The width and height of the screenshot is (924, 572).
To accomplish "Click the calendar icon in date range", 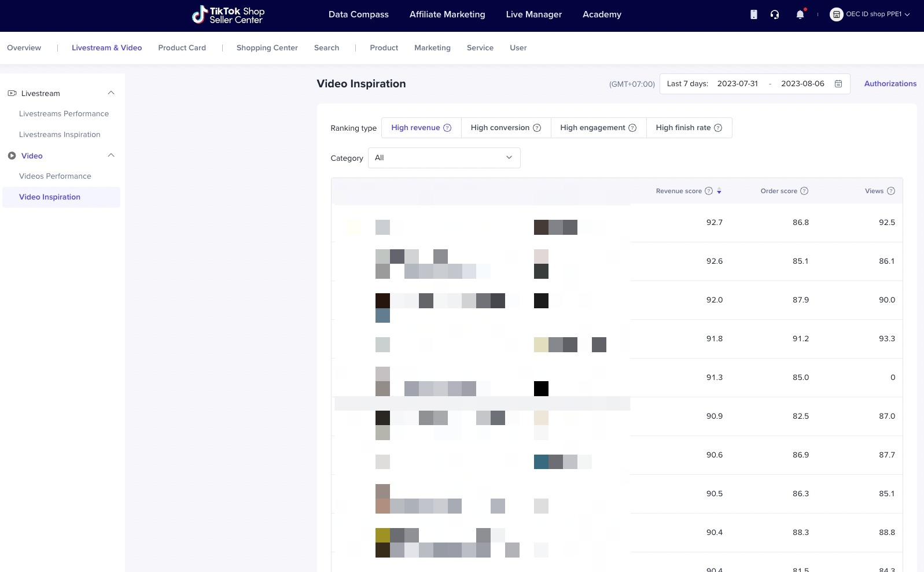I will tap(838, 84).
